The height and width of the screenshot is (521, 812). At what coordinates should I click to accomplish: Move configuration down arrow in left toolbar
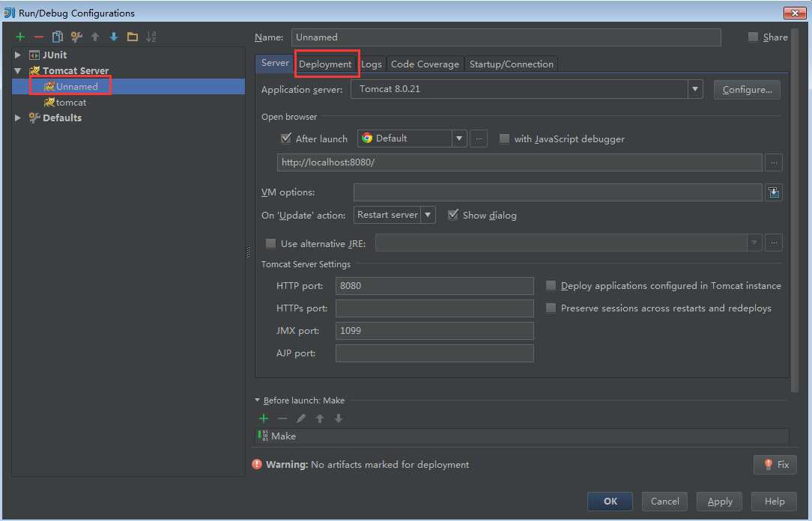(114, 37)
